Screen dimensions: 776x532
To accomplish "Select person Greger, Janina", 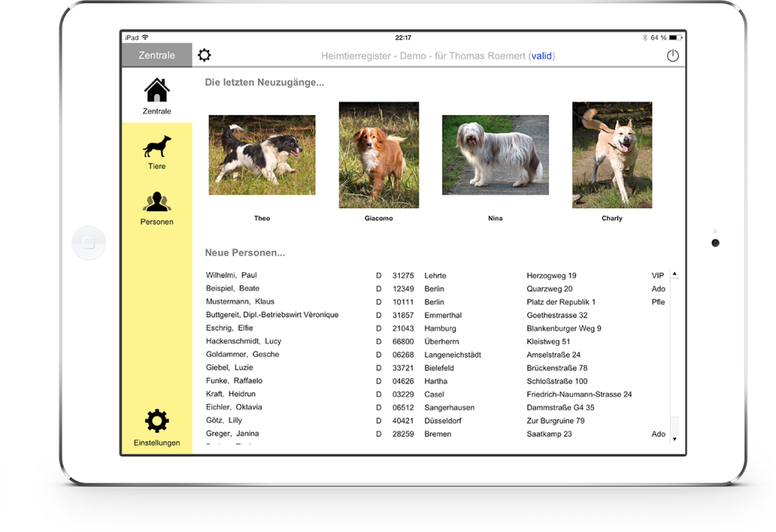I will point(232,433).
